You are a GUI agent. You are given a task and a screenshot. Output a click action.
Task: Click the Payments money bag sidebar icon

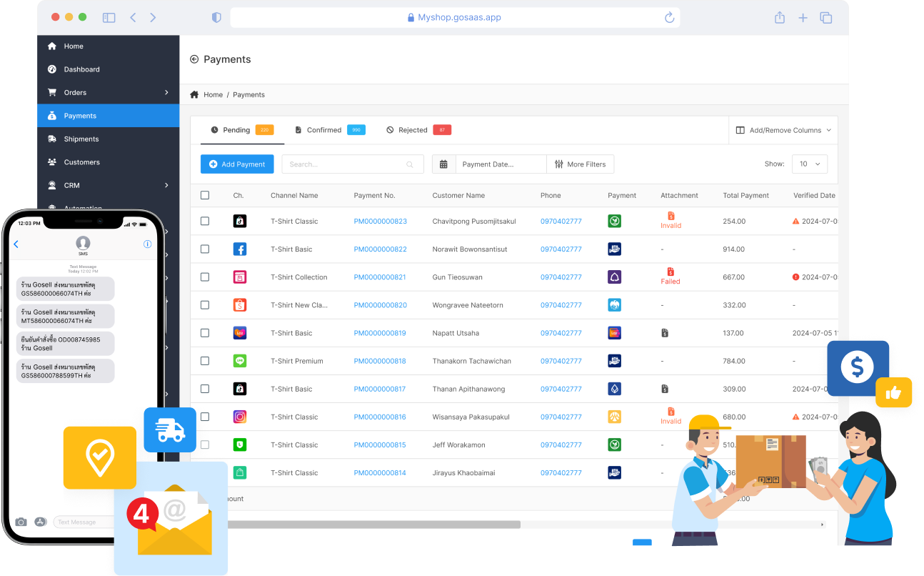point(52,116)
